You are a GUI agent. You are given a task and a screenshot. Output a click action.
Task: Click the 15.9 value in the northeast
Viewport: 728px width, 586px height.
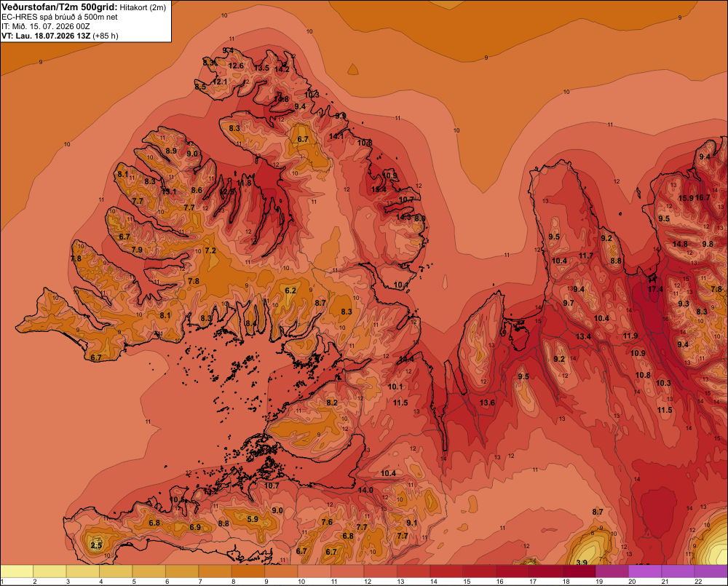[x=686, y=198]
